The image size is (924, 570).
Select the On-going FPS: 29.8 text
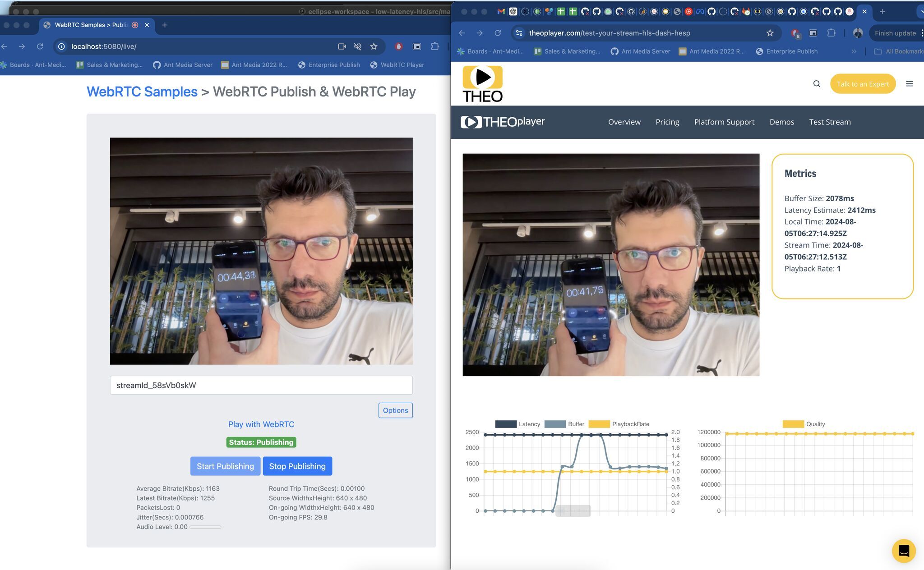298,517
